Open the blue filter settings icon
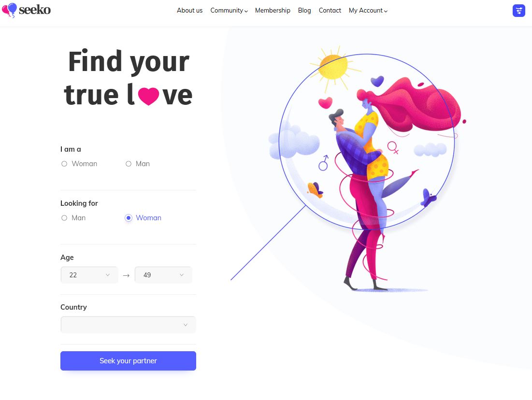532x400 pixels. 519,11
